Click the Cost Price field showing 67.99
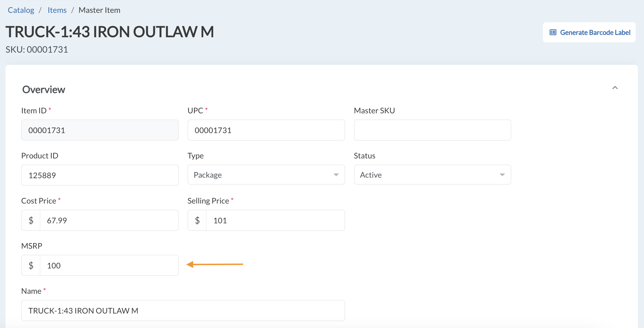Screen dimensions: 644x328 tap(109, 220)
